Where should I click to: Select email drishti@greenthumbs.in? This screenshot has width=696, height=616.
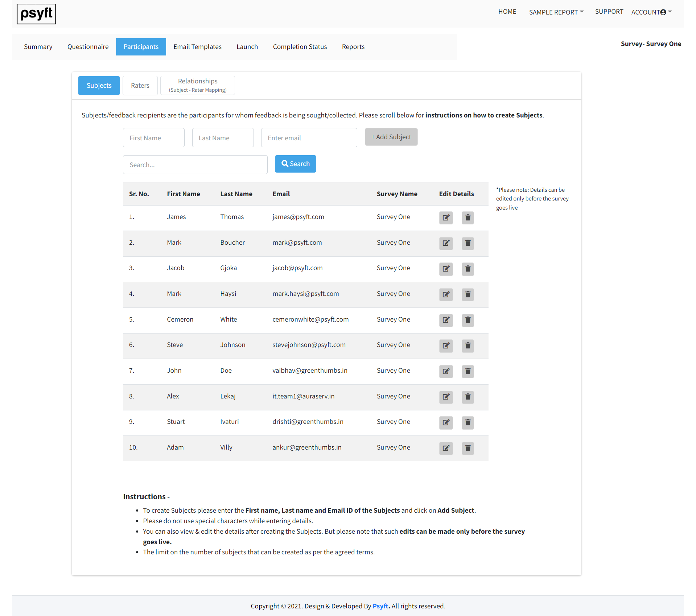coord(308,422)
